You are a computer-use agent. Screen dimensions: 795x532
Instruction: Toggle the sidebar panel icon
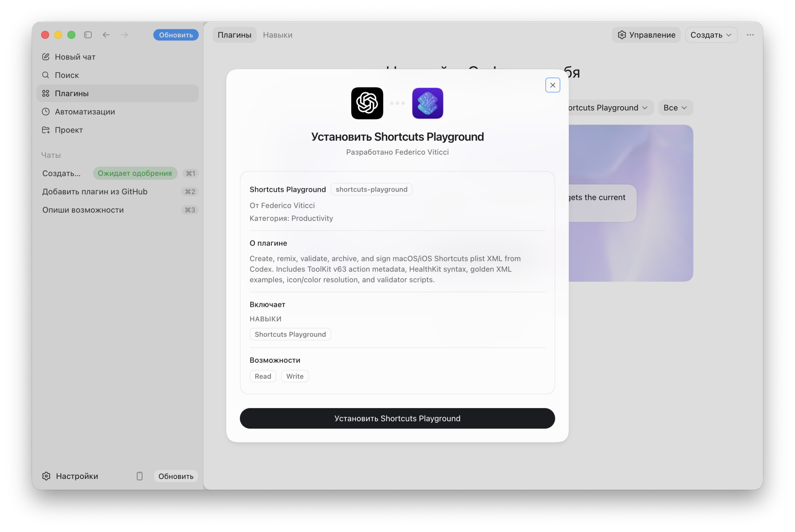88,34
